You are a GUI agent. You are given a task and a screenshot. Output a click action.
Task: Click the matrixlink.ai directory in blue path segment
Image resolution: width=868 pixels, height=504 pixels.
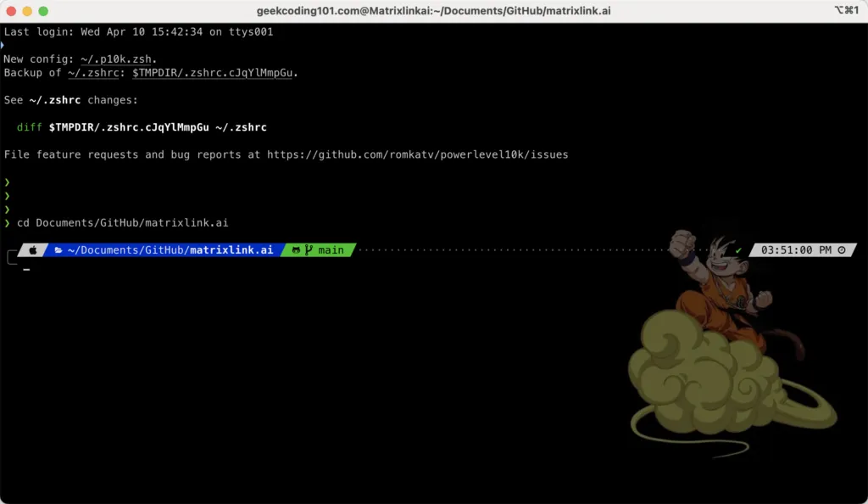click(x=231, y=250)
